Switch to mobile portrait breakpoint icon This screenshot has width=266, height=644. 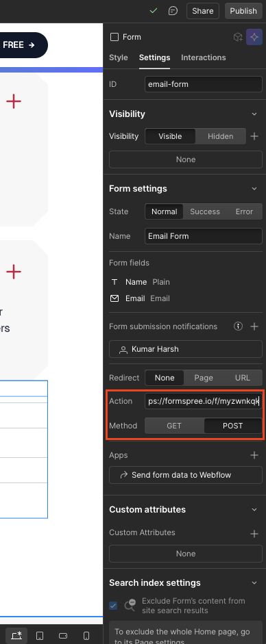86,636
